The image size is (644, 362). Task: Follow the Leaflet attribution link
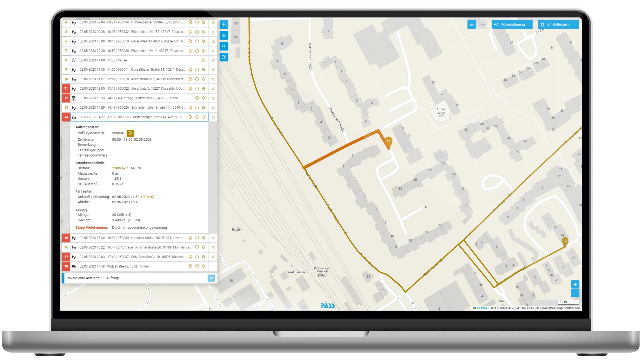point(481,308)
